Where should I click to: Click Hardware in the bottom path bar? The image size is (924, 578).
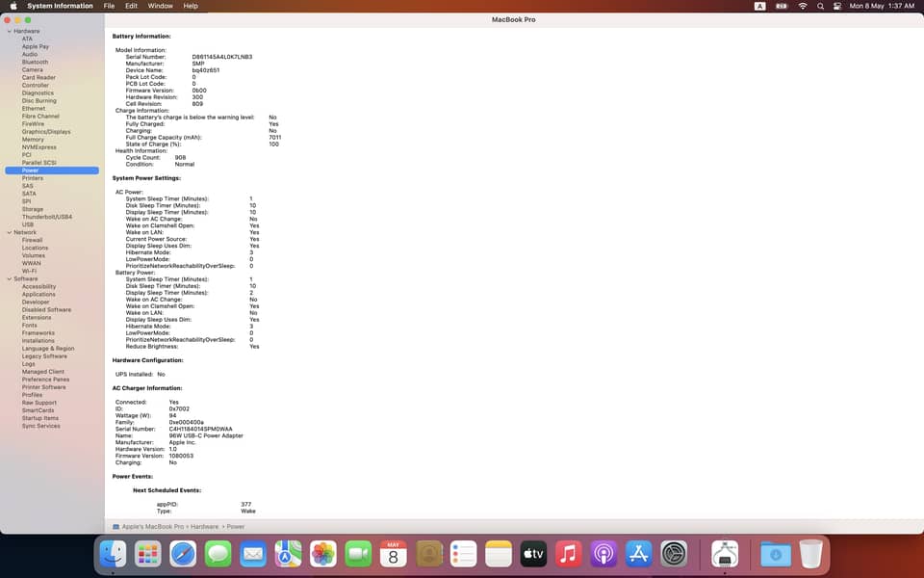[x=203, y=527]
